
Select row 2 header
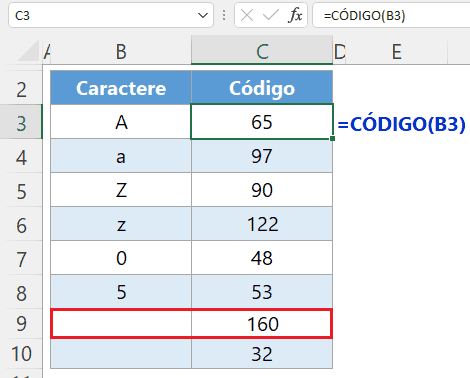pos(21,89)
